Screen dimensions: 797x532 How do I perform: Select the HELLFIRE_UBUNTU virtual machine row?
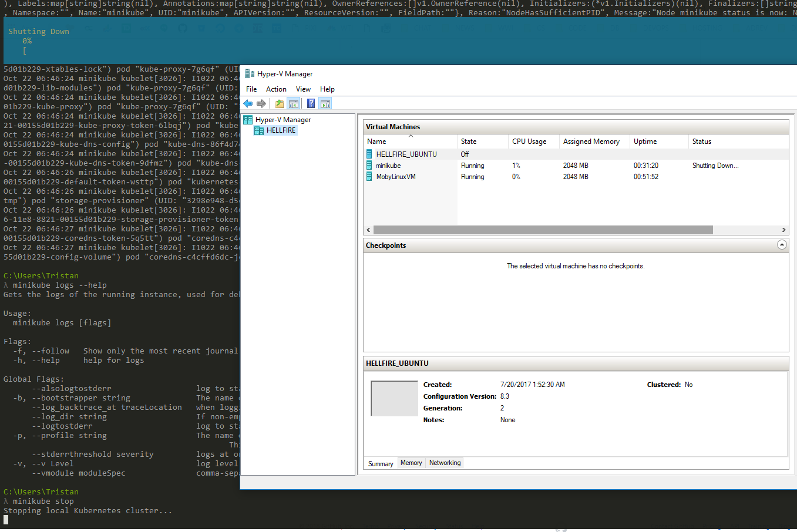tap(576, 154)
